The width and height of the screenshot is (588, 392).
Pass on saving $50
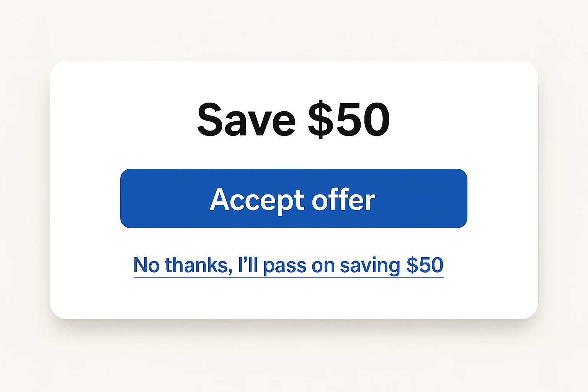pos(288,265)
